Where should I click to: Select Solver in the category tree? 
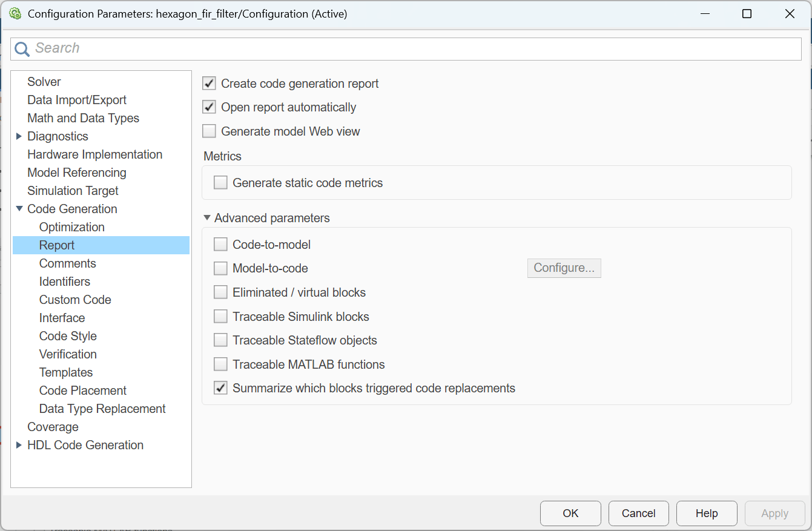pos(44,82)
